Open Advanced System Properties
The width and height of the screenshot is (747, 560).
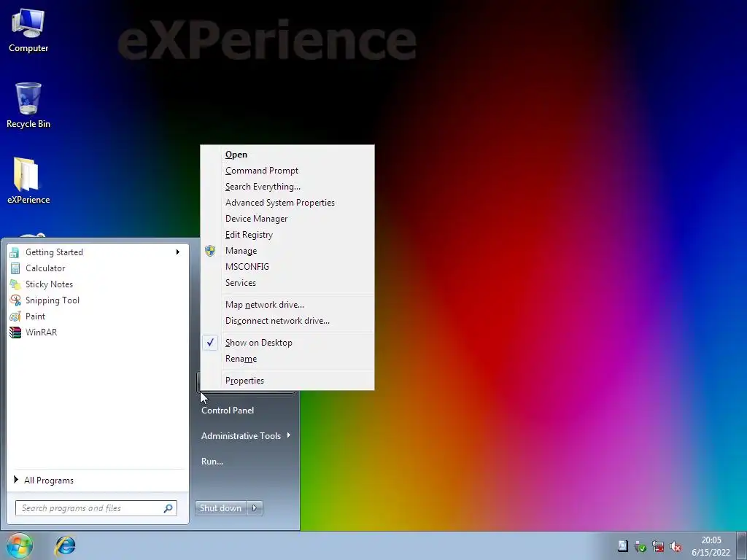(x=287, y=203)
